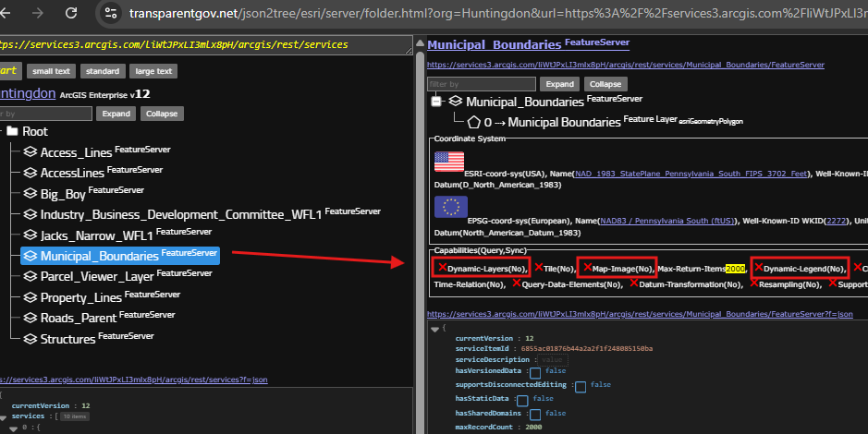Click the Jacks_Narrow_WFL1 layer stack icon
This screenshot has width=868, height=434.
(31, 235)
